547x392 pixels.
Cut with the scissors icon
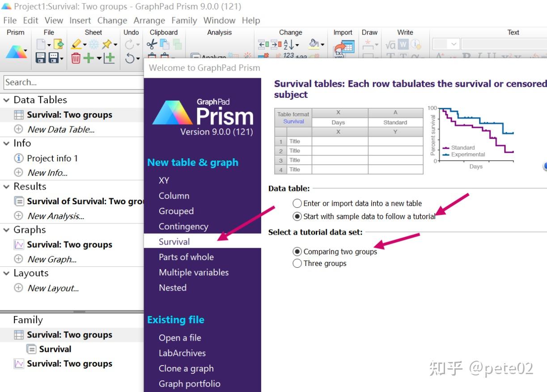coord(152,44)
